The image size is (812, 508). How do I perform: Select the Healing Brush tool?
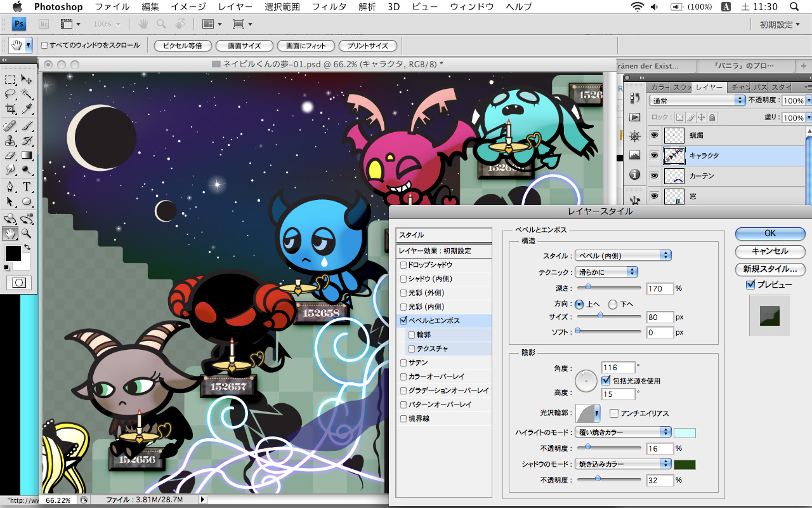10,126
